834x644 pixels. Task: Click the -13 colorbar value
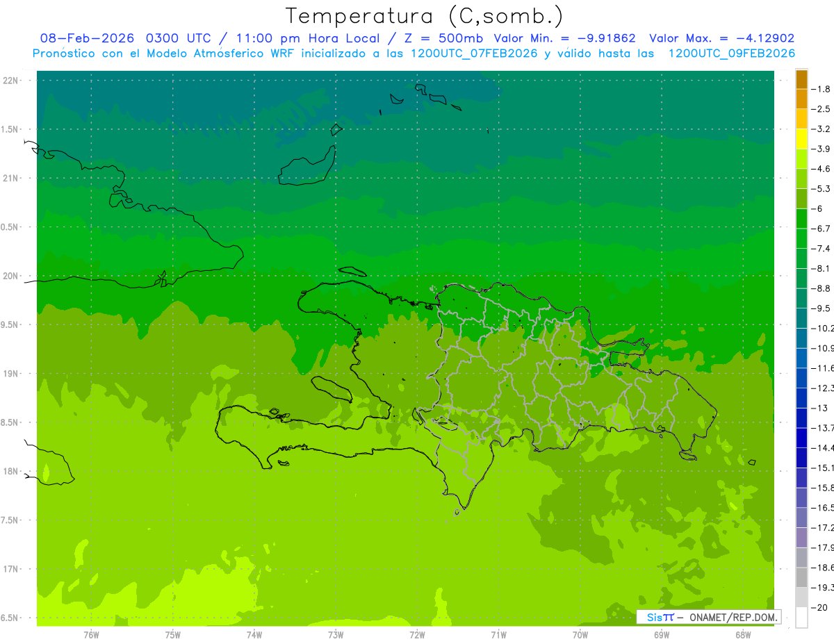pos(819,408)
